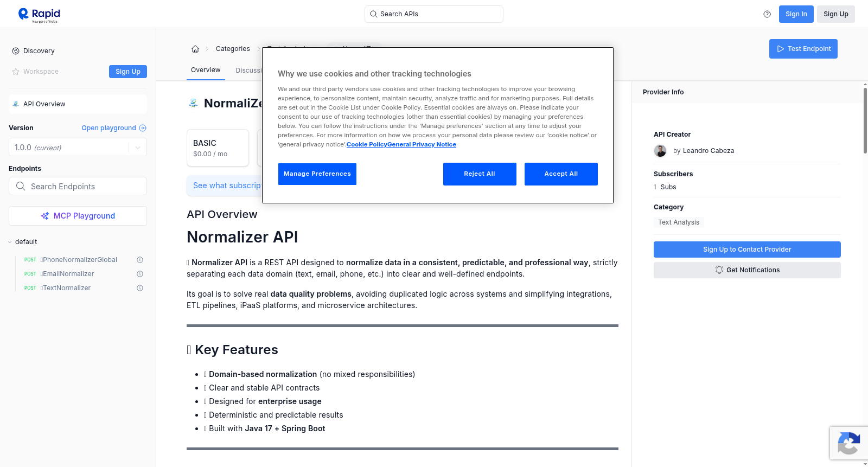Click the Text Analysis category tag
Screen dimensions: 868x467
tap(679, 222)
